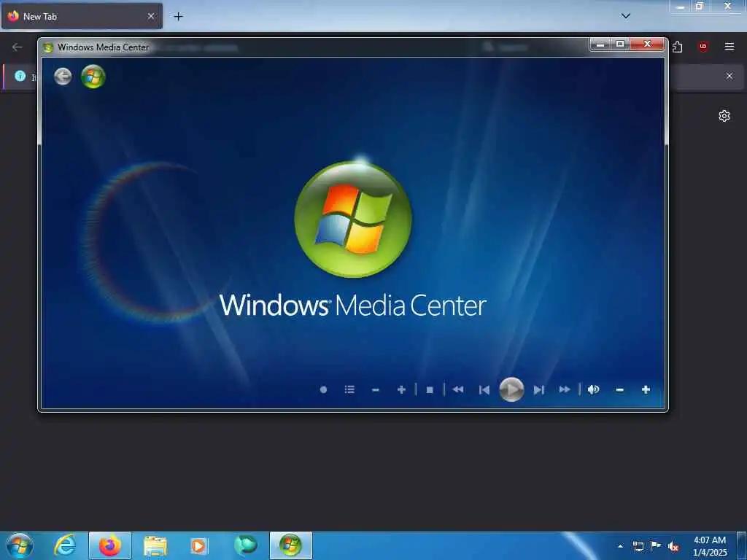Stop playback with the stop button
Viewport: 747px width, 560px height.
point(430,390)
